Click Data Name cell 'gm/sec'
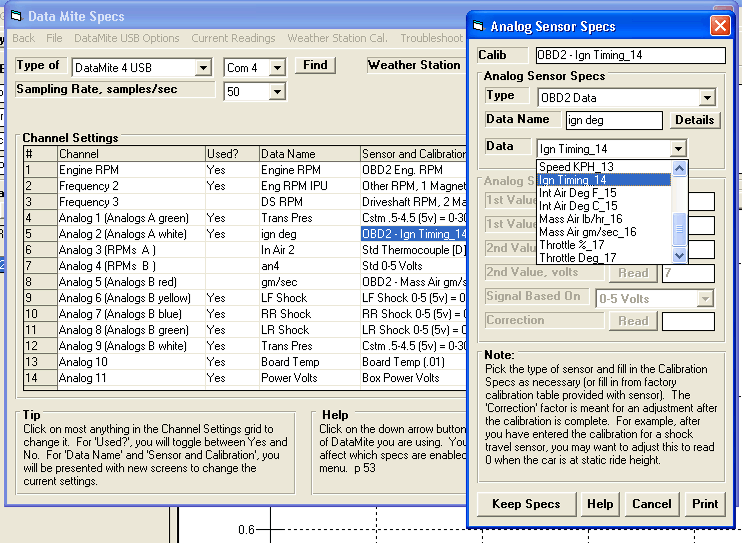Screen dimensions: 742x543 click(309, 282)
